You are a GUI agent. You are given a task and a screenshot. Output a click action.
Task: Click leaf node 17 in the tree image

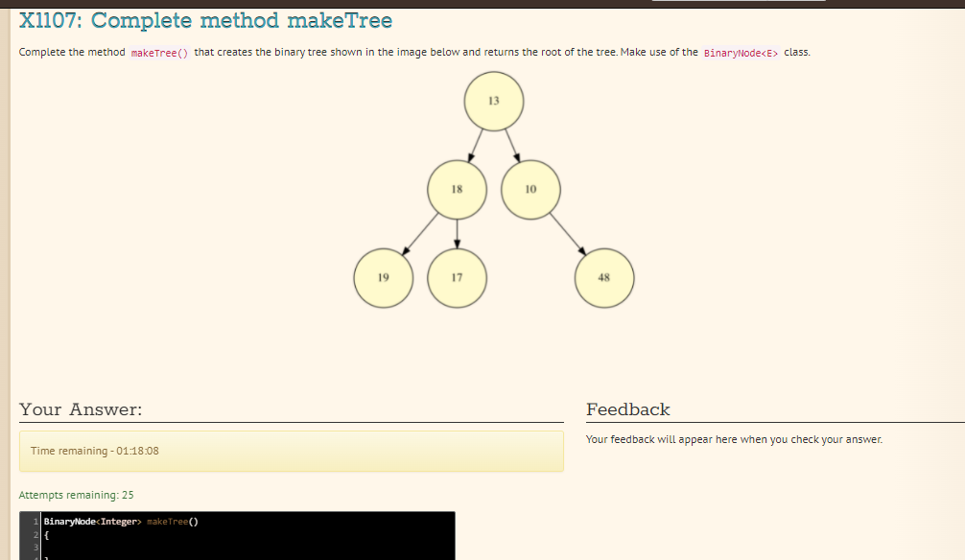coord(458,277)
